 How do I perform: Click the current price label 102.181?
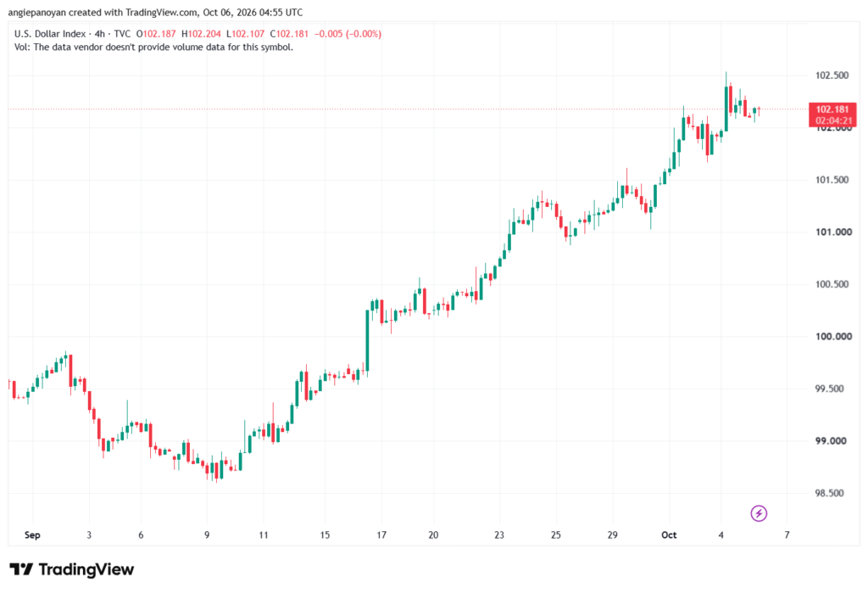pyautogui.click(x=832, y=109)
